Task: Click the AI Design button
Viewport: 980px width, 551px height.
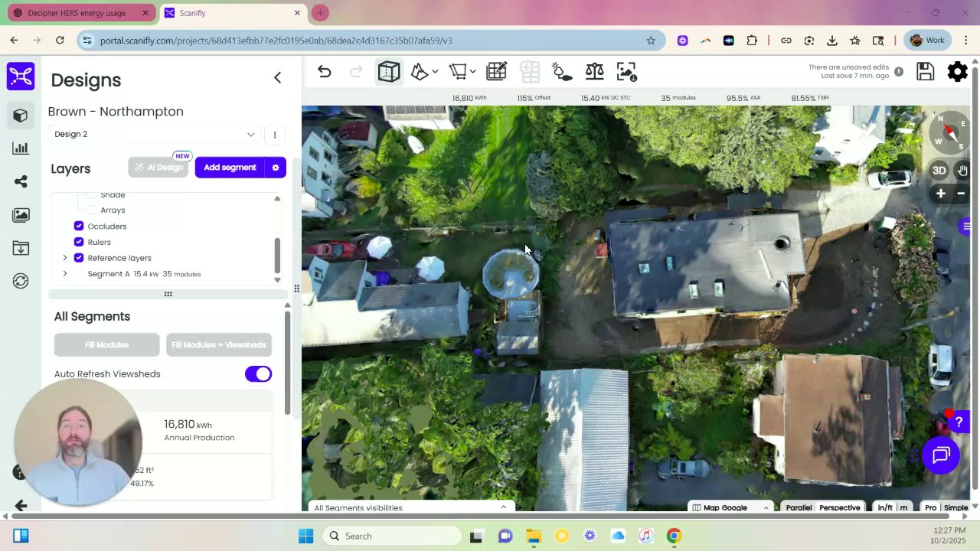Action: click(159, 168)
